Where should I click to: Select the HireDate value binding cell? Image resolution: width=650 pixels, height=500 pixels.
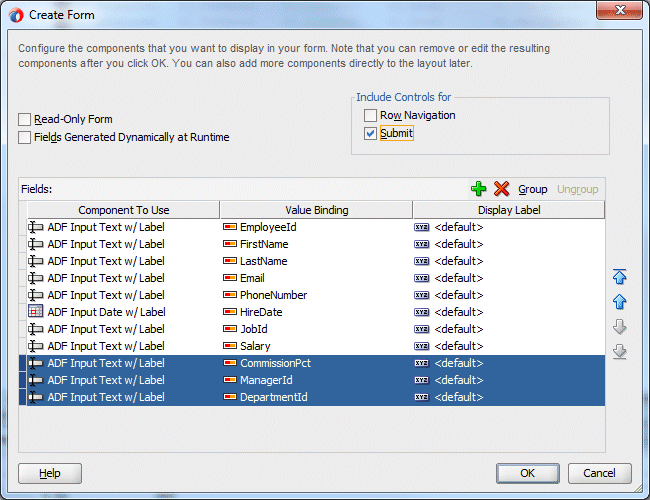(317, 312)
